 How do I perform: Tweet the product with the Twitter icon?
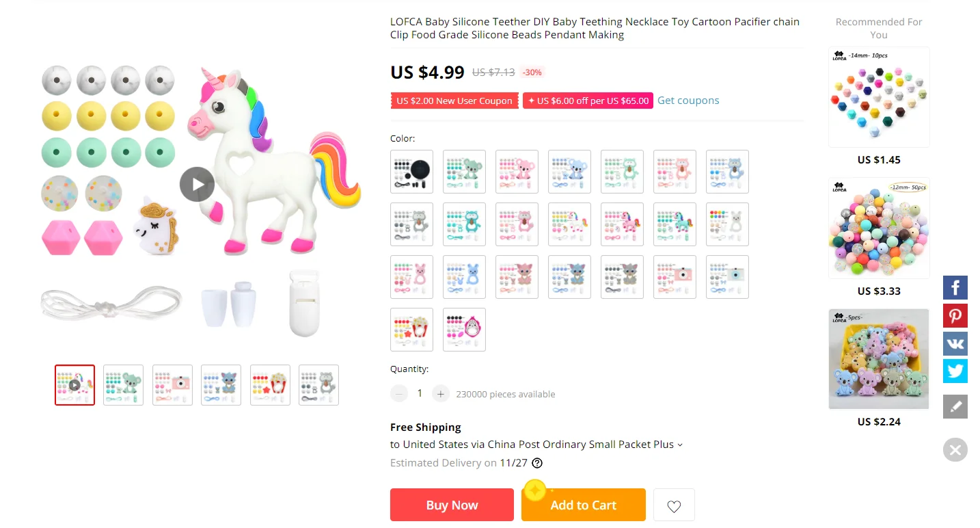[955, 371]
